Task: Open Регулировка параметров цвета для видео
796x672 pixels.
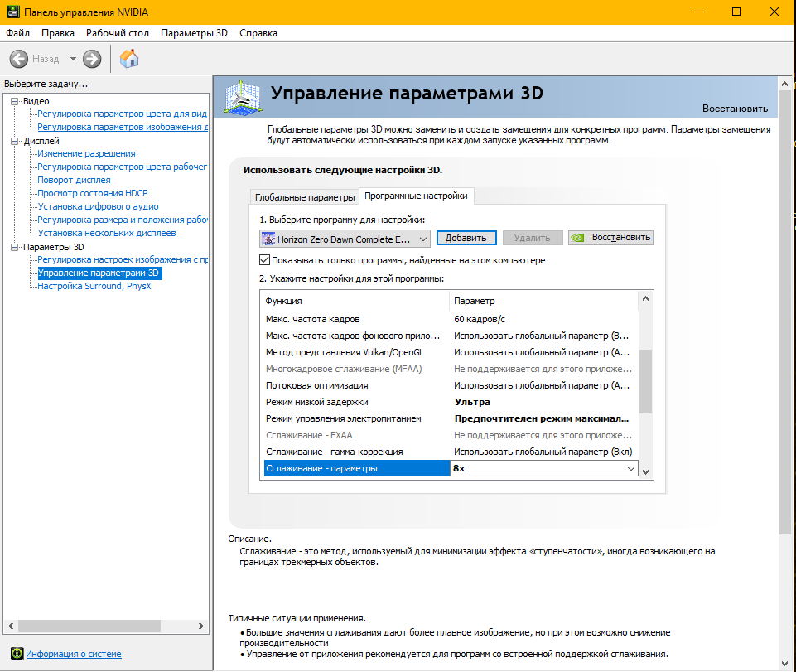Action: [123, 114]
